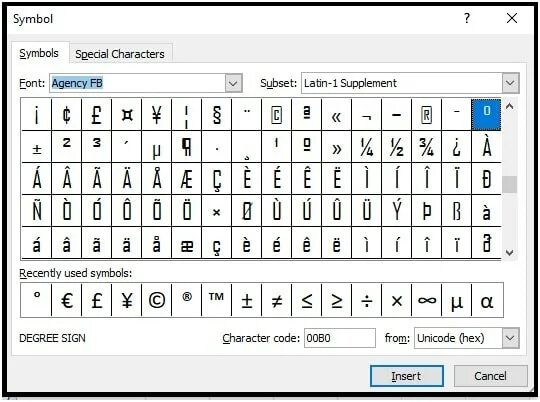Click the Cancel button
This screenshot has width=540, height=402.
490,376
